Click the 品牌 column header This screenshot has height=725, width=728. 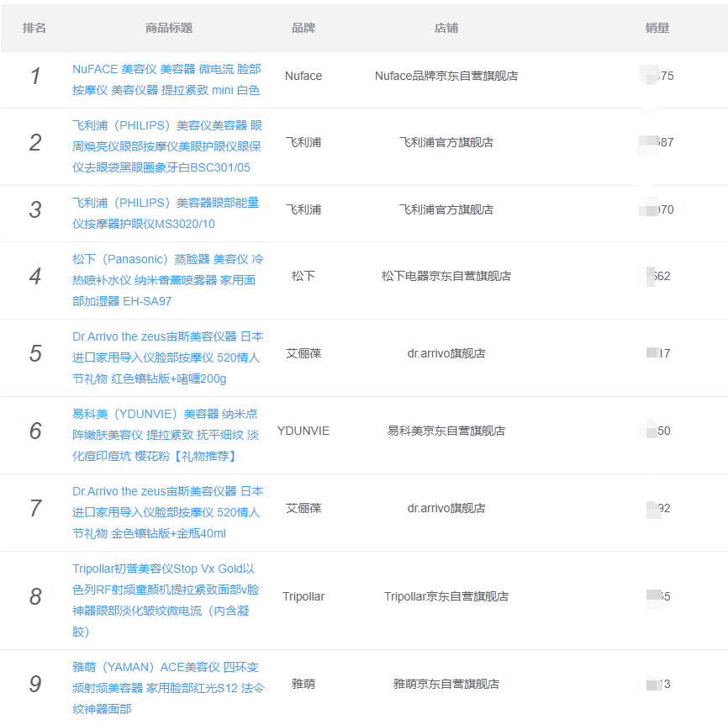pyautogui.click(x=303, y=28)
